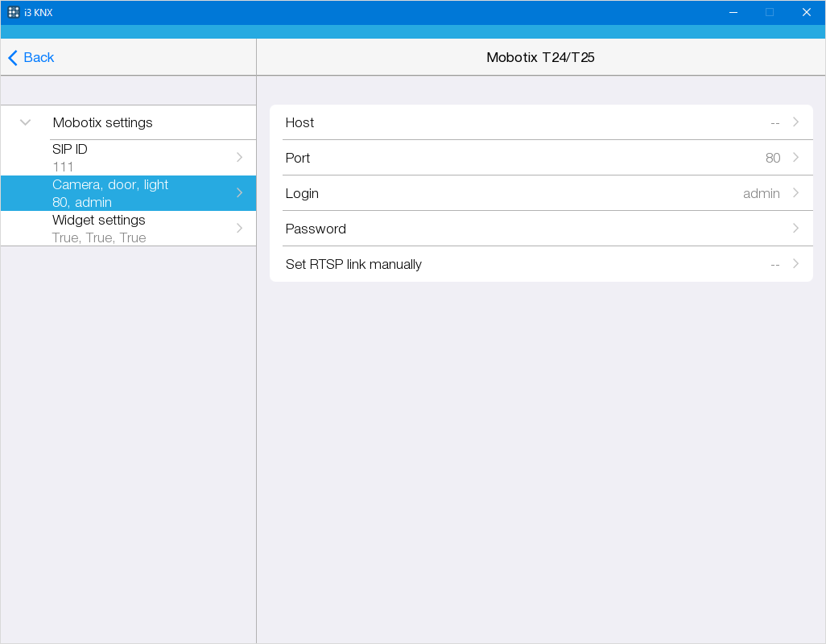Image resolution: width=826 pixels, height=644 pixels.
Task: Open the Port setting row
Action: (531, 158)
